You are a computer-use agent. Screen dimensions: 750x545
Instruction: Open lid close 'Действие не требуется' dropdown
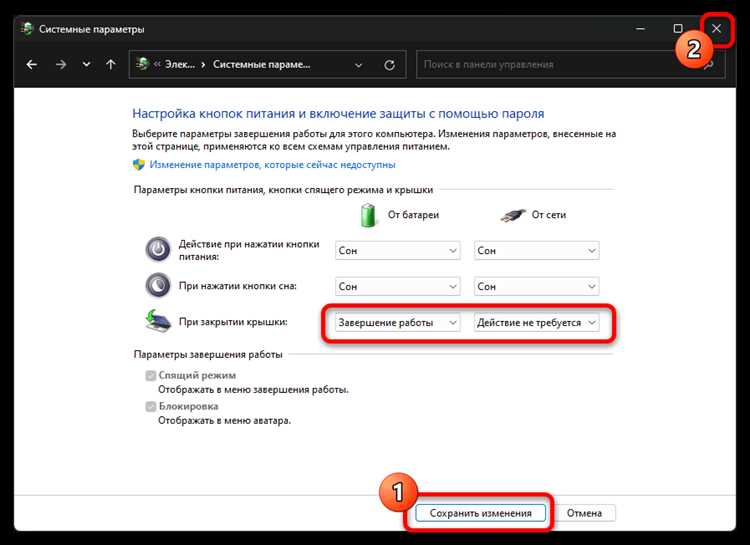click(x=536, y=323)
